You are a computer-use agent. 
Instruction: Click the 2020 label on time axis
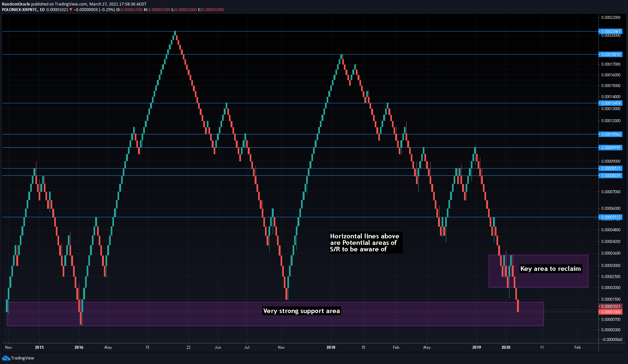(506, 347)
